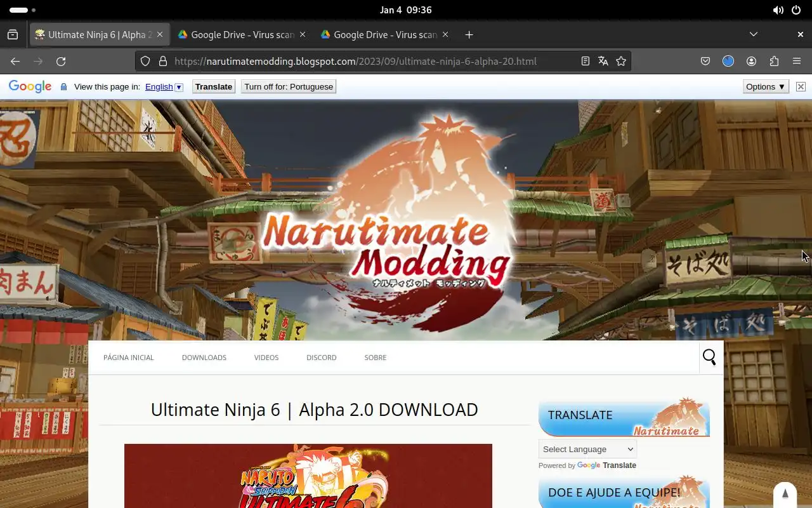Go back to previous page
This screenshot has width=812, height=508.
[15, 61]
